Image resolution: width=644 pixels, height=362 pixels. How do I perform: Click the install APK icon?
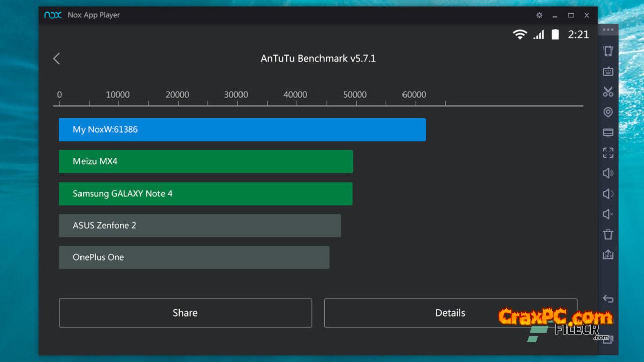pos(608,255)
